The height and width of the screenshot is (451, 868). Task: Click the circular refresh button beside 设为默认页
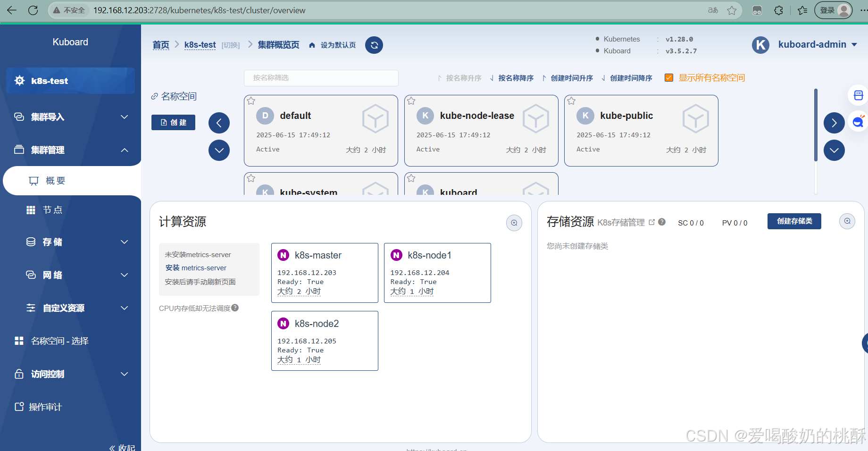374,45
